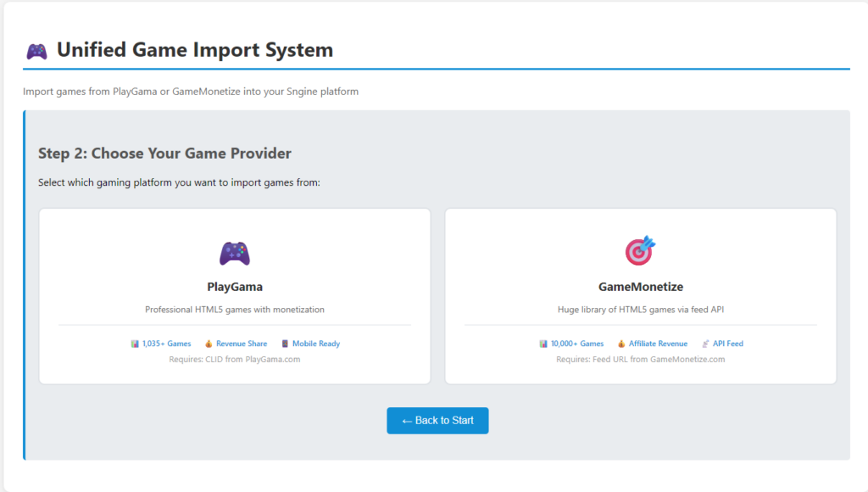Click the Step 2 Choose Your Game Provider heading
This screenshot has width=868, height=492.
(x=164, y=154)
